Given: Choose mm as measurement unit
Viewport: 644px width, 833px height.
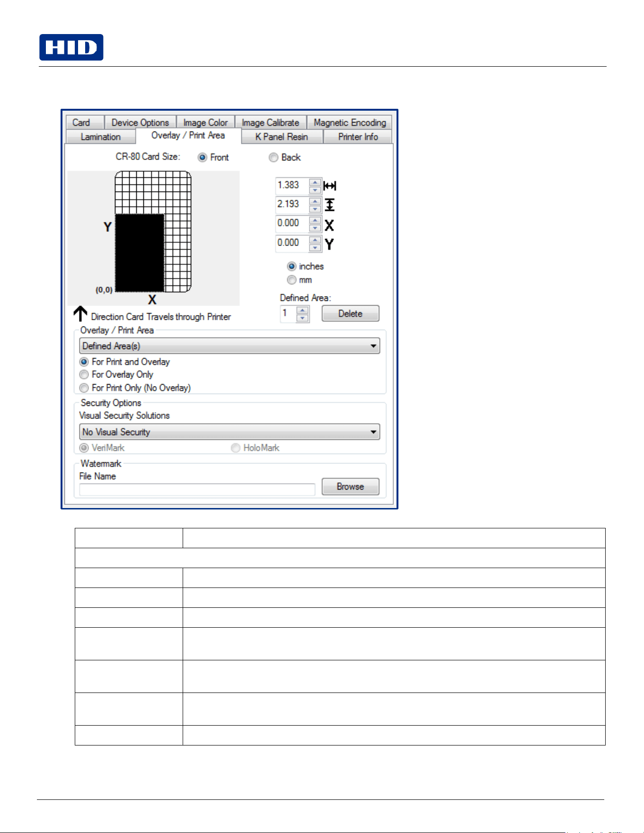Looking at the screenshot, I should (x=291, y=280).
